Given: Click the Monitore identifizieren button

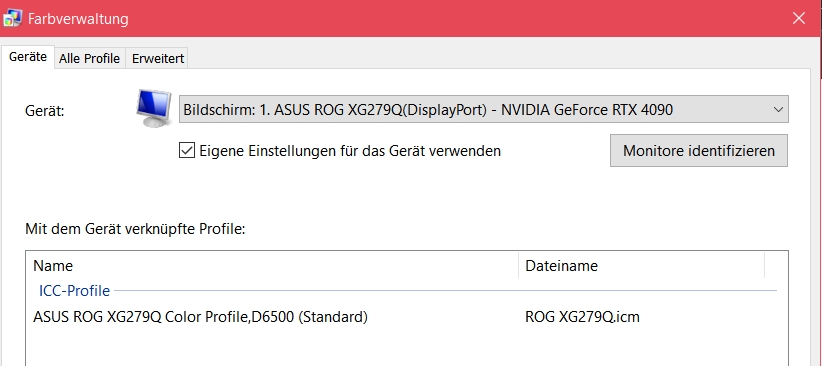Looking at the screenshot, I should 699,150.
